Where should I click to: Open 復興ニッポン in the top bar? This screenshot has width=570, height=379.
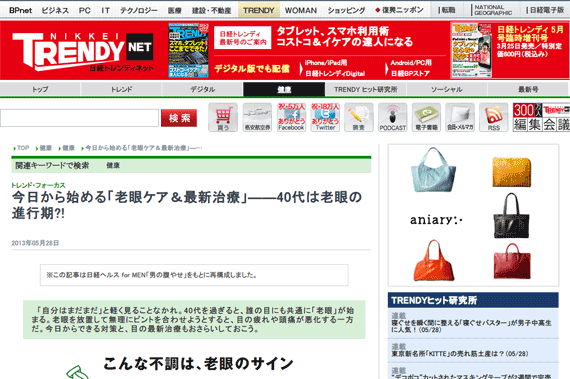pyautogui.click(x=399, y=10)
